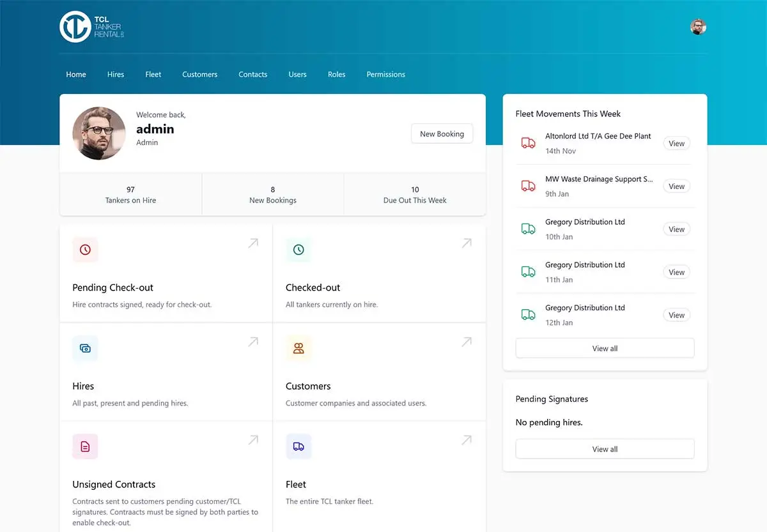Click the orange Customers people icon
The height and width of the screenshot is (532, 767).
[298, 348]
